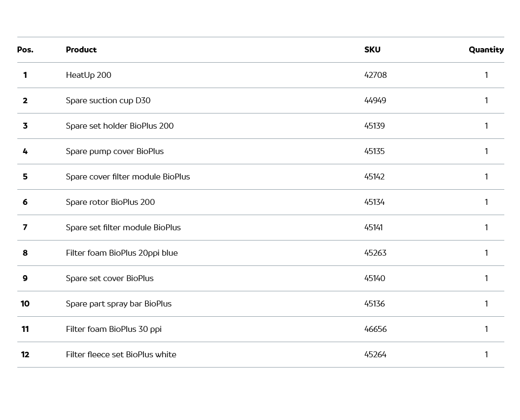Click Spare set holder BioPlus 200
520x420 pixels.
click(x=120, y=126)
